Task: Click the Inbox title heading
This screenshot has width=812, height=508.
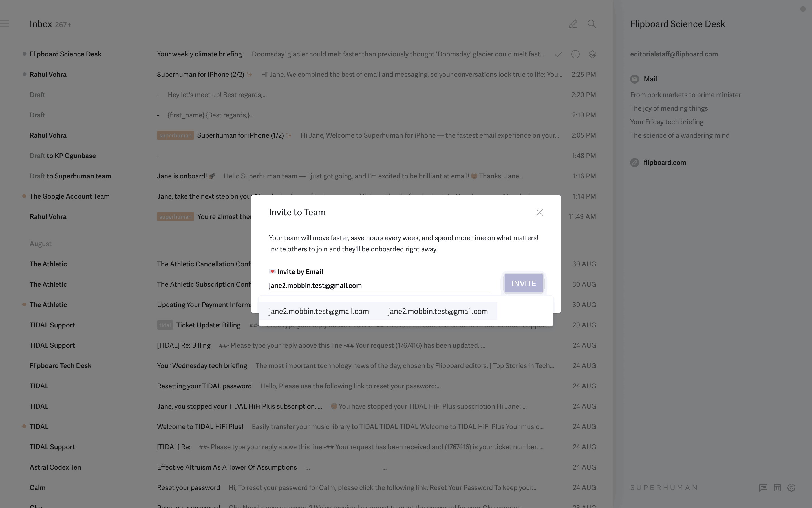Action: pos(41,24)
